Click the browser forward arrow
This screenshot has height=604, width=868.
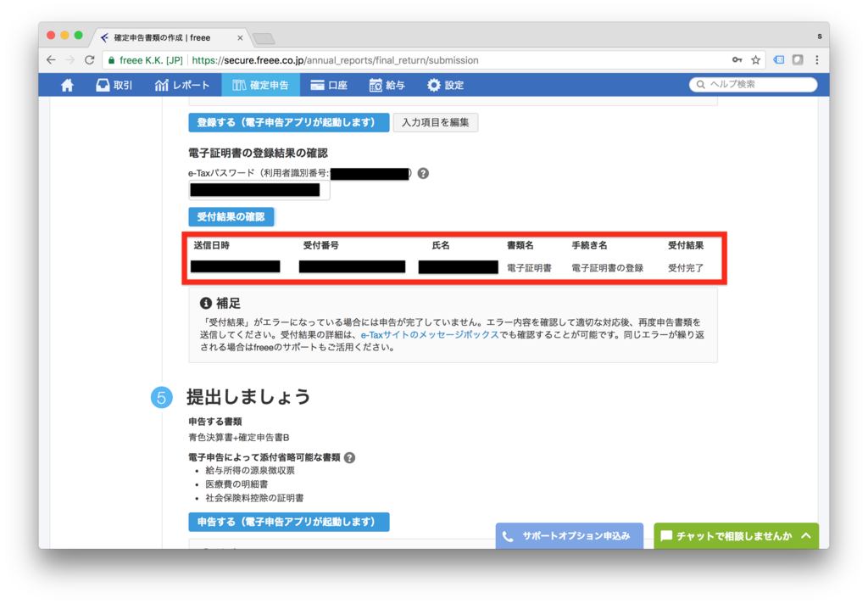(70, 60)
